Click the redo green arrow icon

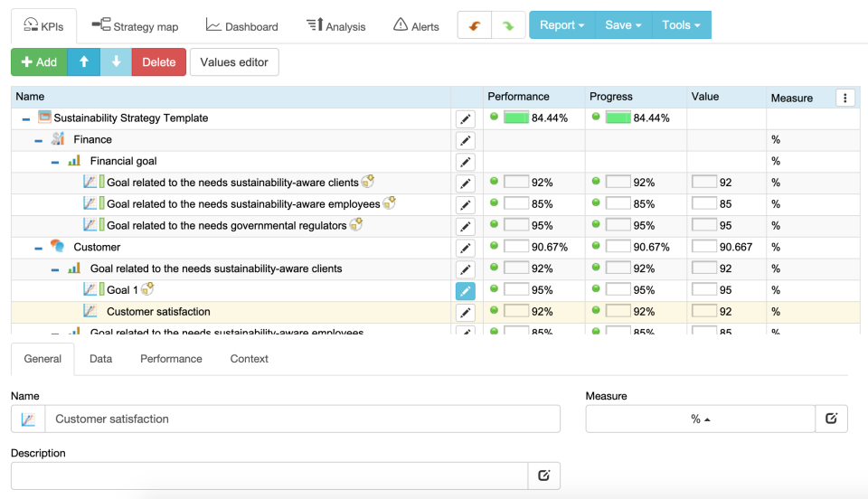[508, 25]
